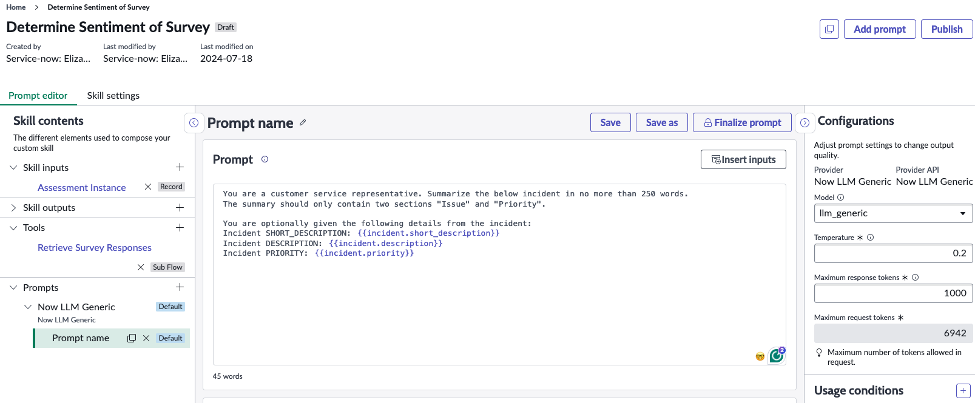Click the {{incident.short_description}} variable
Image resolution: width=977 pixels, height=404 pixels.
429,233
